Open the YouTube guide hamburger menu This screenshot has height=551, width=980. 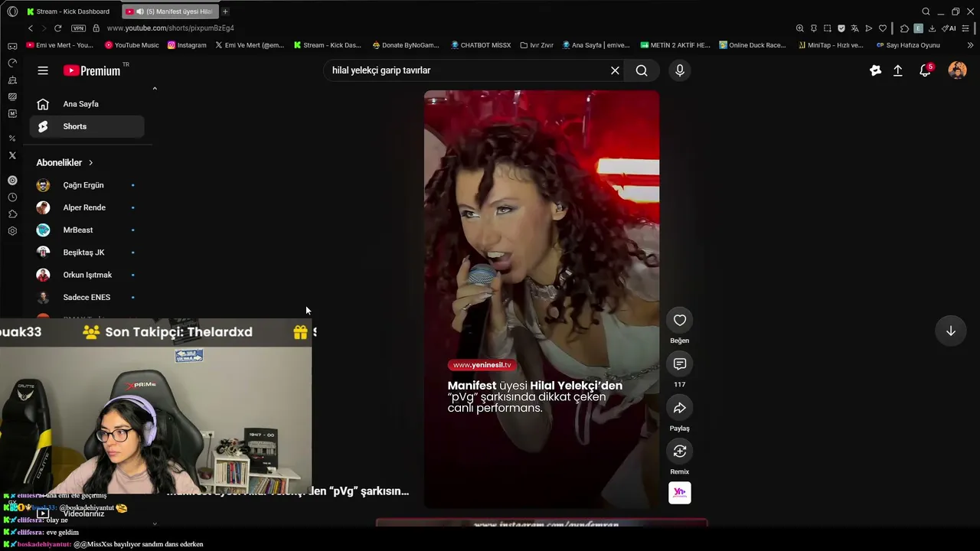(43, 70)
